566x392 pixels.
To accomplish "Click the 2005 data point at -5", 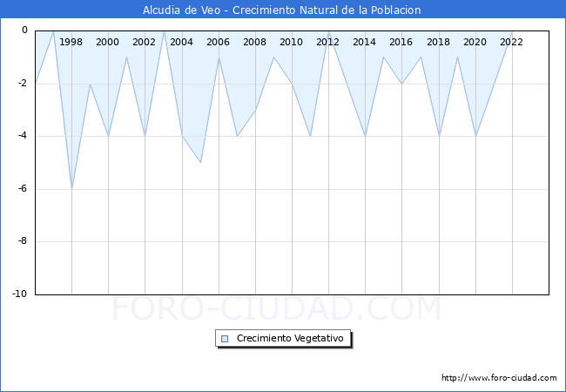I will 200,162.
